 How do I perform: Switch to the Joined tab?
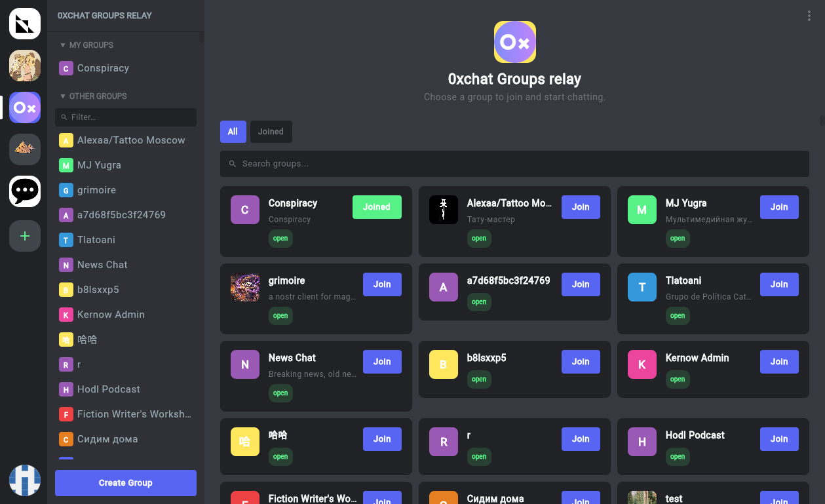click(271, 132)
